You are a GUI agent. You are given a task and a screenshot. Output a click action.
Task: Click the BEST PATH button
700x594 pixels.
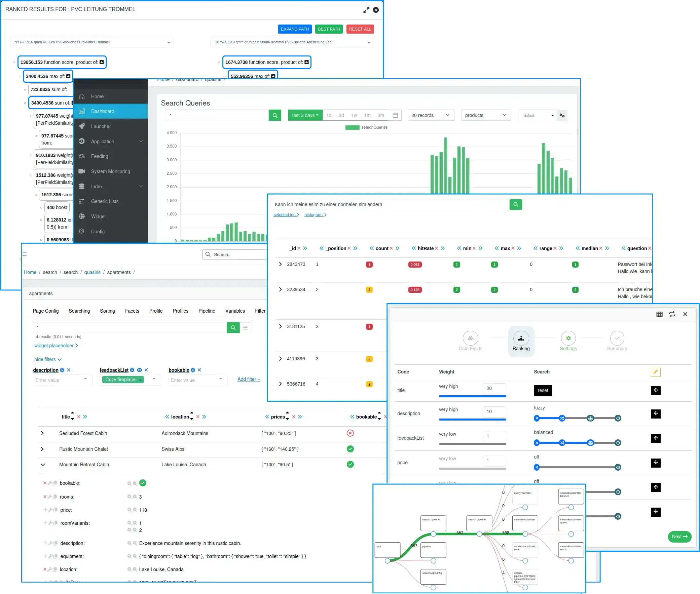[328, 29]
